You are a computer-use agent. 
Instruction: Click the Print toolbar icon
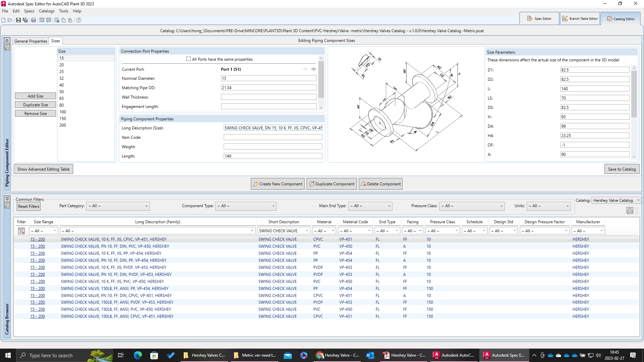point(34,20)
